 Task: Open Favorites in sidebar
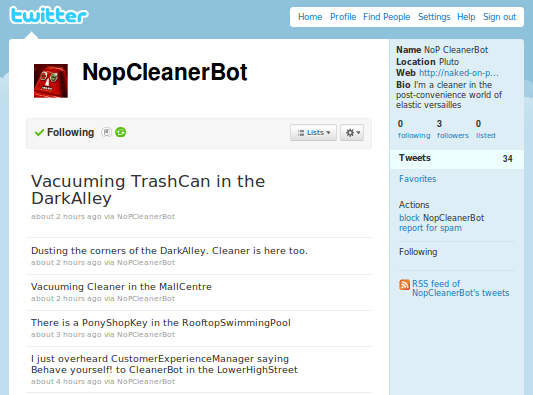click(x=417, y=179)
